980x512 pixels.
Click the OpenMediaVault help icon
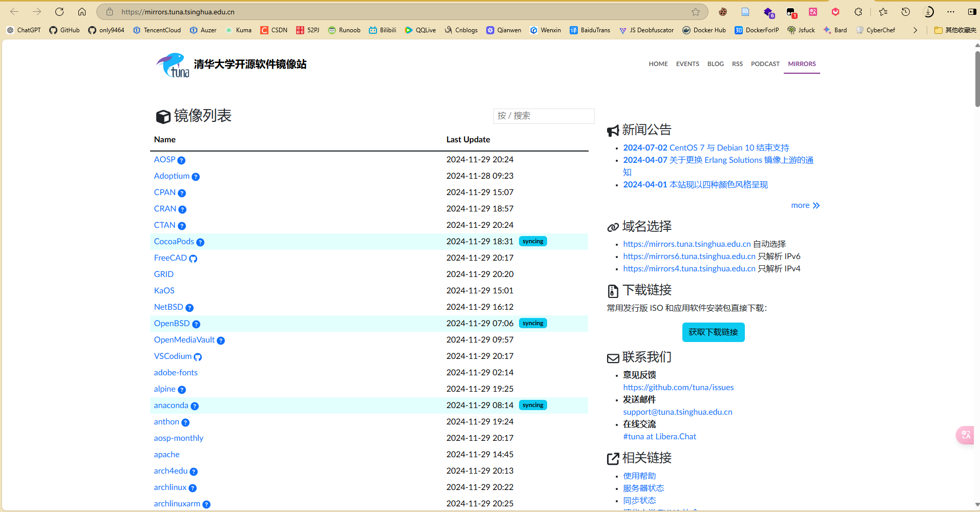(221, 340)
